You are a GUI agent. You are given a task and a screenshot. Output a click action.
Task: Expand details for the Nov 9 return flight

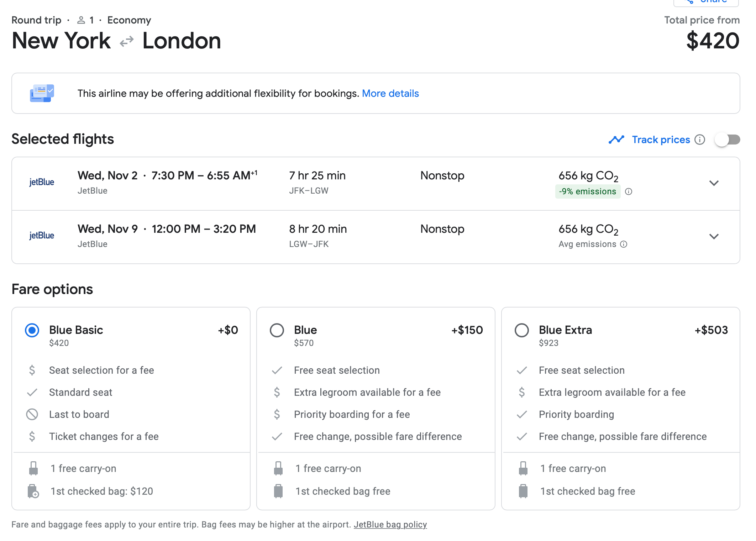pyautogui.click(x=714, y=236)
